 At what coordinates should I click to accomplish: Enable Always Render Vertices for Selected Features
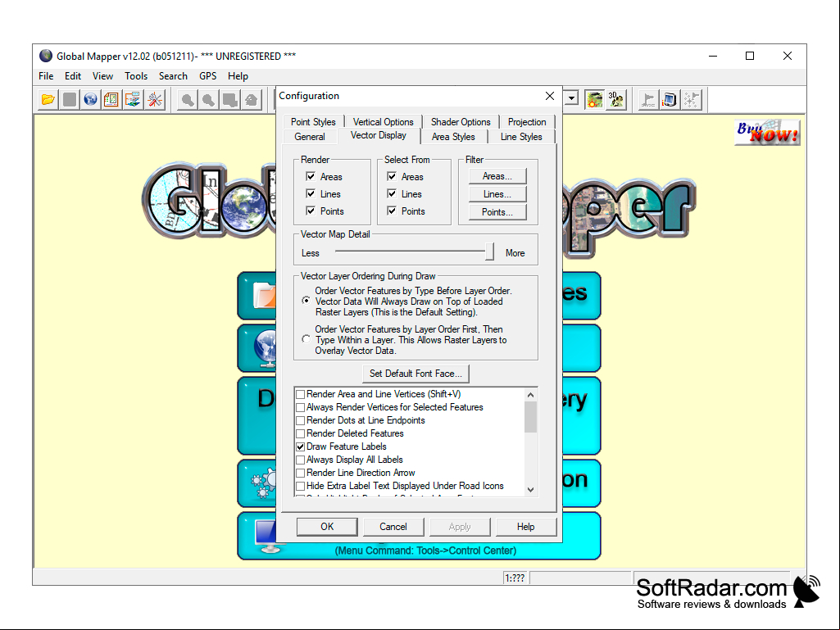coord(301,408)
